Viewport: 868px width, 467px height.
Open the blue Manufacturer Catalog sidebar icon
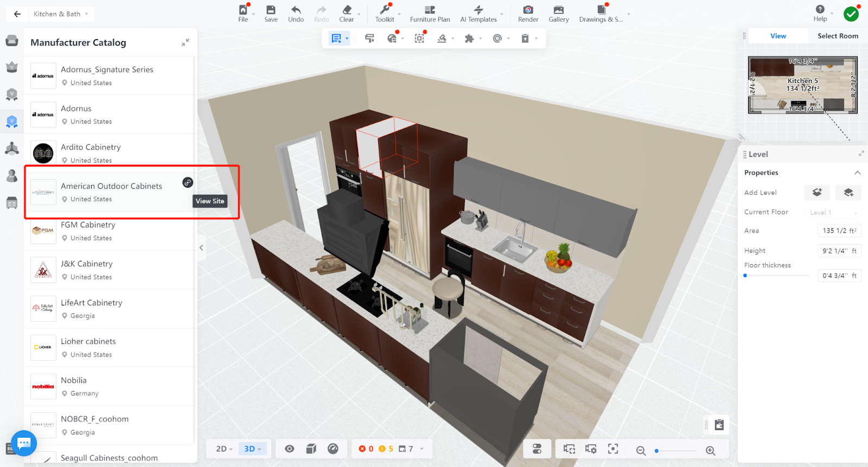pos(12,121)
